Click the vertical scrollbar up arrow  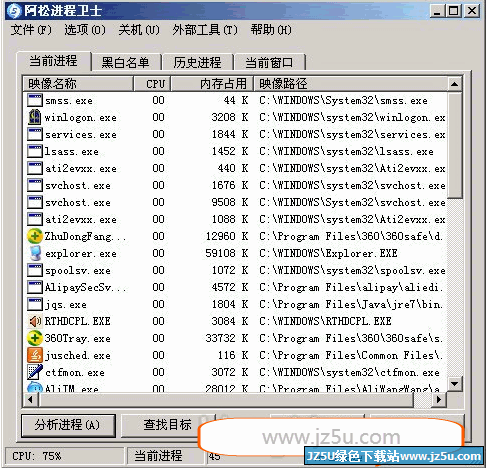[x=454, y=84]
